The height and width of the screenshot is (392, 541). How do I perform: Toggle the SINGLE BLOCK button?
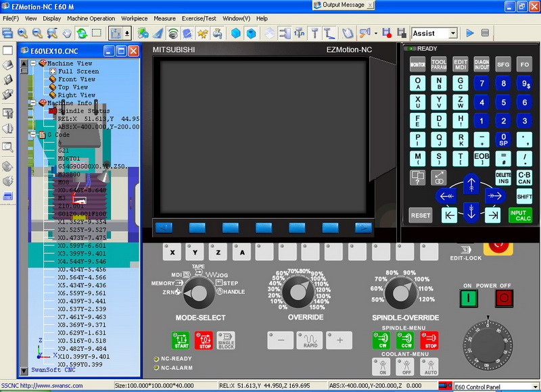[226, 341]
